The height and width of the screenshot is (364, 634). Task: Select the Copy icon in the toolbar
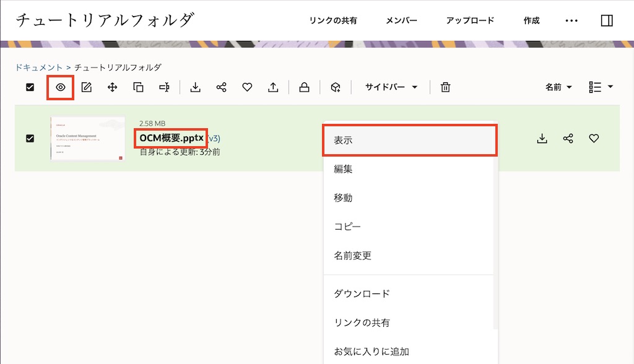pos(138,87)
